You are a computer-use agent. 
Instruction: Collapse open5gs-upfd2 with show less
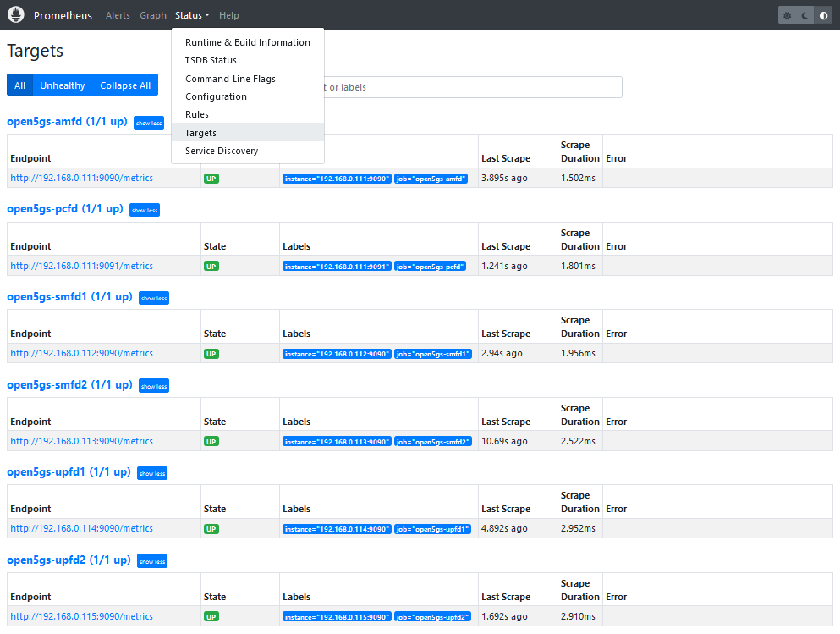click(x=152, y=562)
